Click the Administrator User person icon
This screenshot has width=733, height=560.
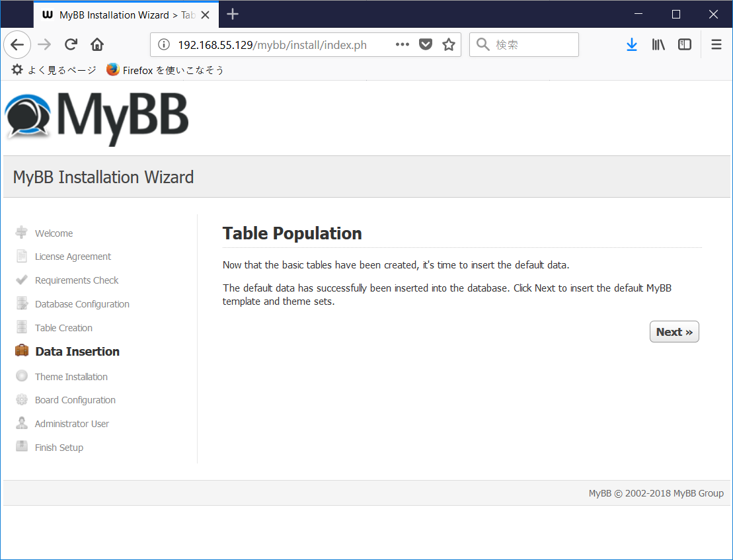pos(22,423)
